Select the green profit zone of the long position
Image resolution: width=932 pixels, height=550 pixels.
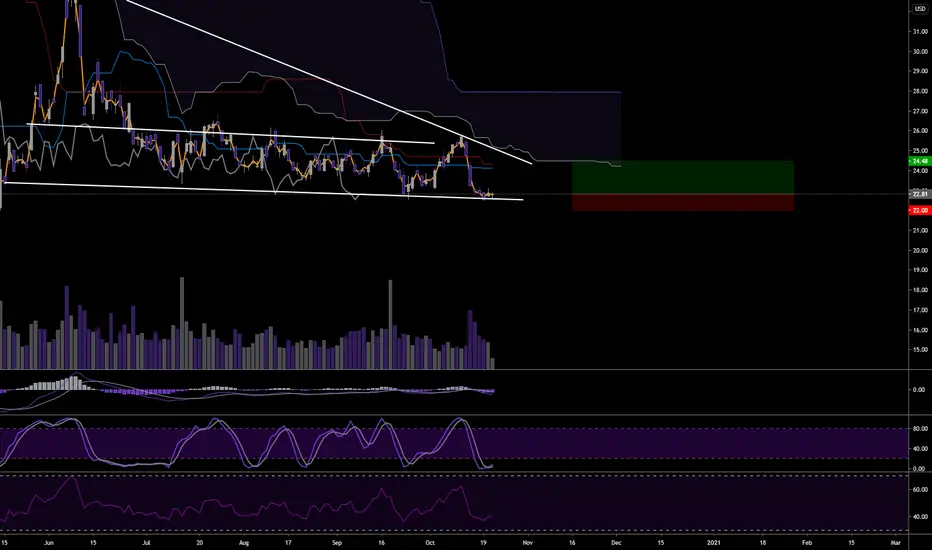pyautogui.click(x=682, y=177)
